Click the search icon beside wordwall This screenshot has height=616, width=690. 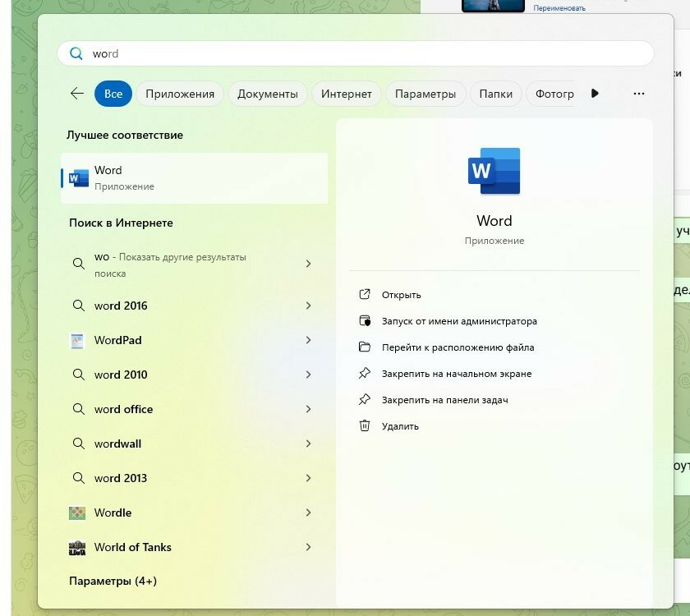pyautogui.click(x=78, y=443)
